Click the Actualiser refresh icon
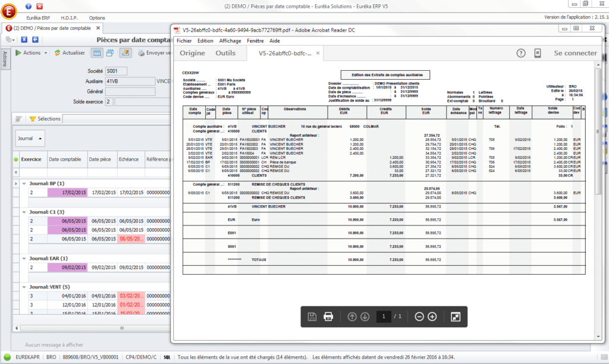The image size is (609, 364). 58,53
